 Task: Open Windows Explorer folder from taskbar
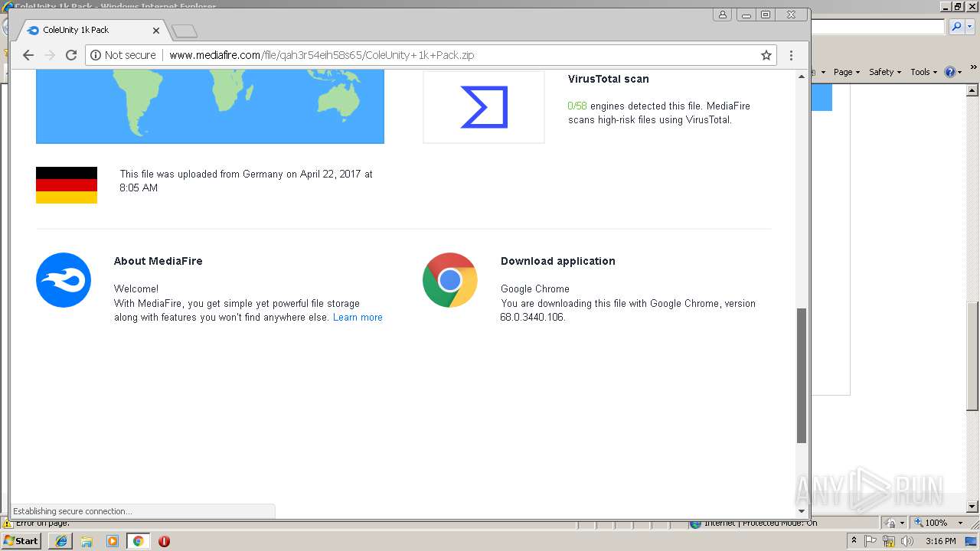[x=87, y=541]
